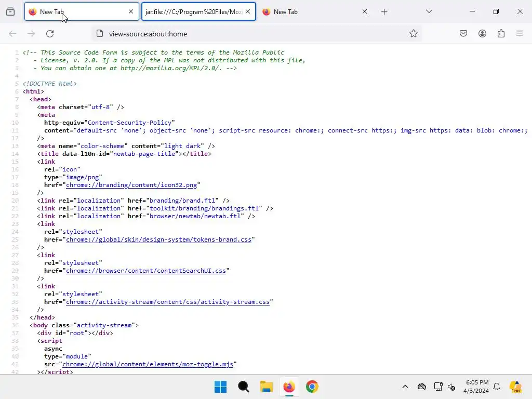This screenshot has height=399, width=532.
Task: Close the third New Tab tab
Action: (365, 11)
